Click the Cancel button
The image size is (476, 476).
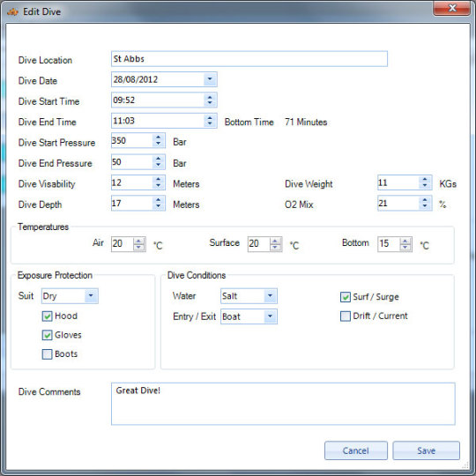click(356, 450)
